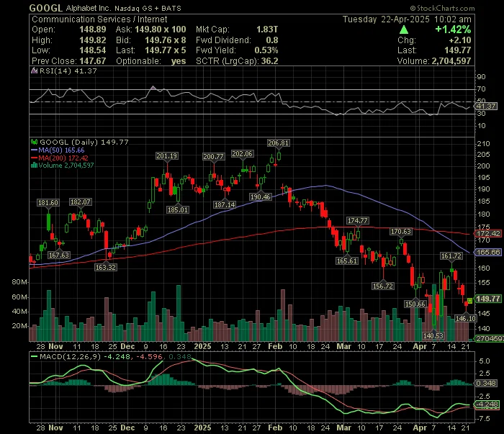504x434 pixels.
Task: Click the Apr label on price chart axis
Action: click(420, 347)
